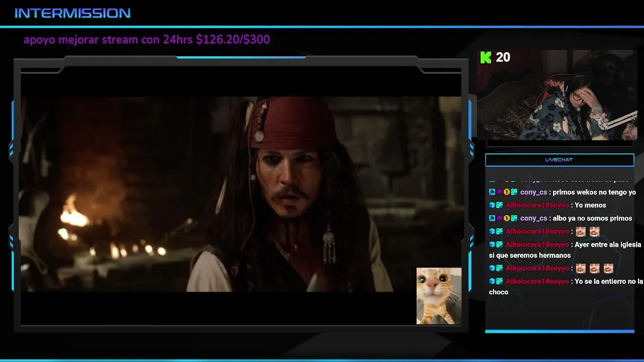
Task: Click the message 'Ayer entre ala iglesia si que seremos hermanos'
Action: (565, 250)
